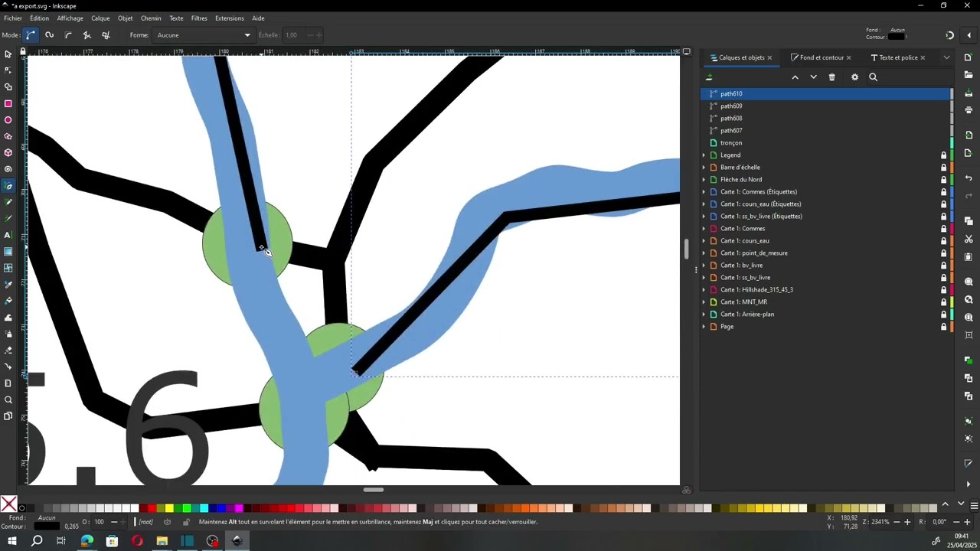Select the Shape builder tool

pos(8,87)
